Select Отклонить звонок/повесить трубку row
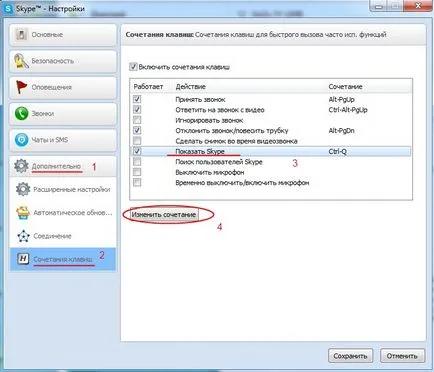Image resolution: width=434 pixels, height=372 pixels. 271,130
